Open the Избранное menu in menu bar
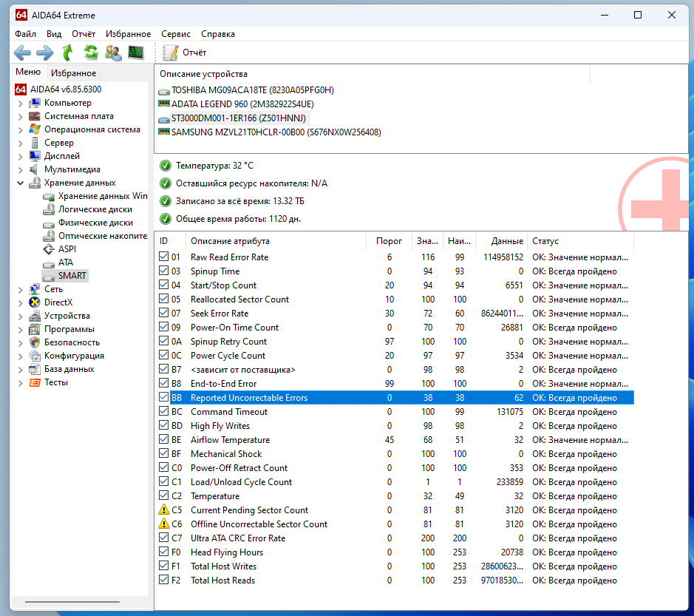Screen dimensions: 694x616 pyautogui.click(x=128, y=34)
